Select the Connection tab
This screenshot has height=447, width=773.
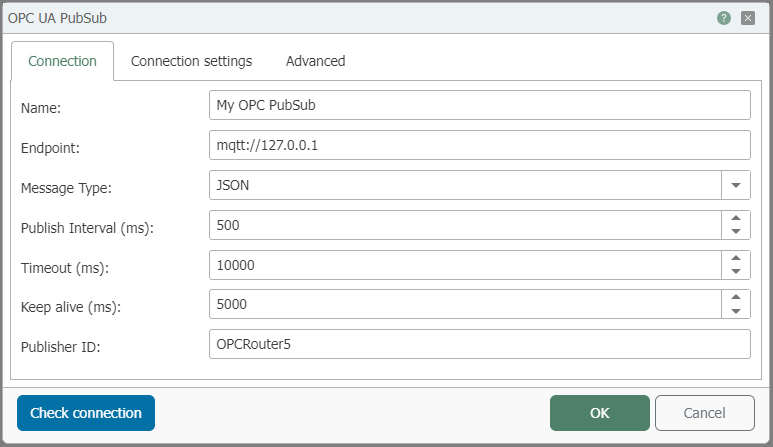63,61
